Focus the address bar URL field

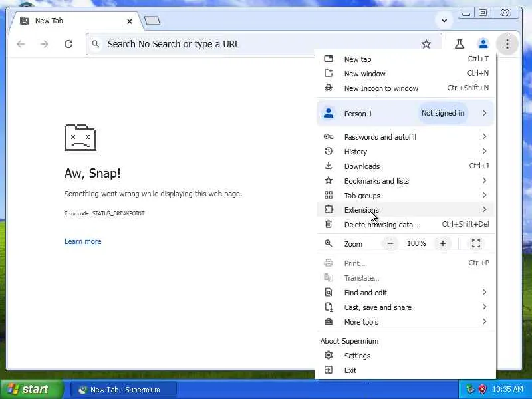[264, 44]
